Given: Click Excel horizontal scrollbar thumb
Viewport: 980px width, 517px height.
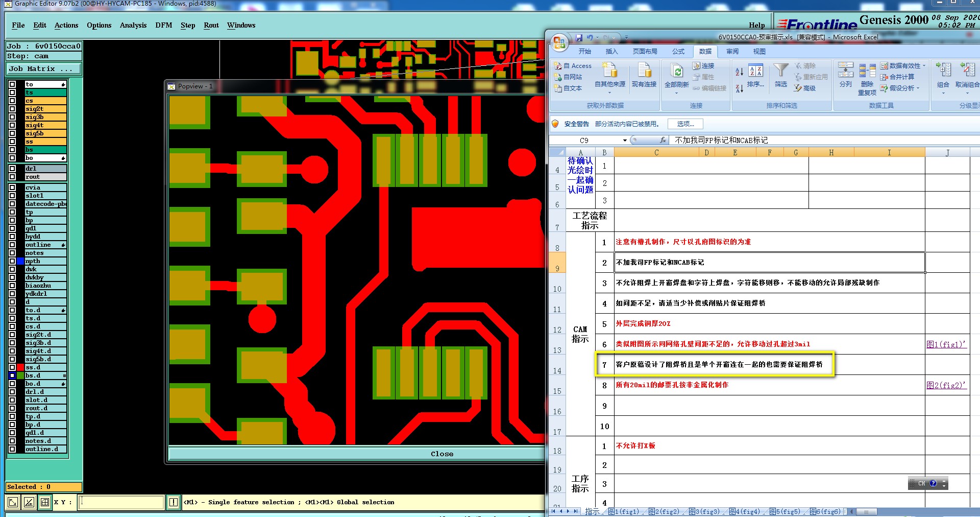Looking at the screenshot, I should (x=866, y=511).
